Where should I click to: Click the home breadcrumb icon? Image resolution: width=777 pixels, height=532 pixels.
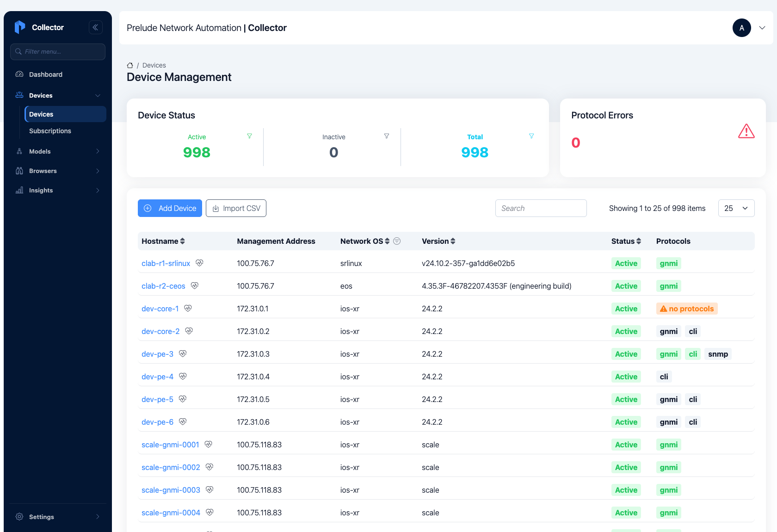point(130,65)
